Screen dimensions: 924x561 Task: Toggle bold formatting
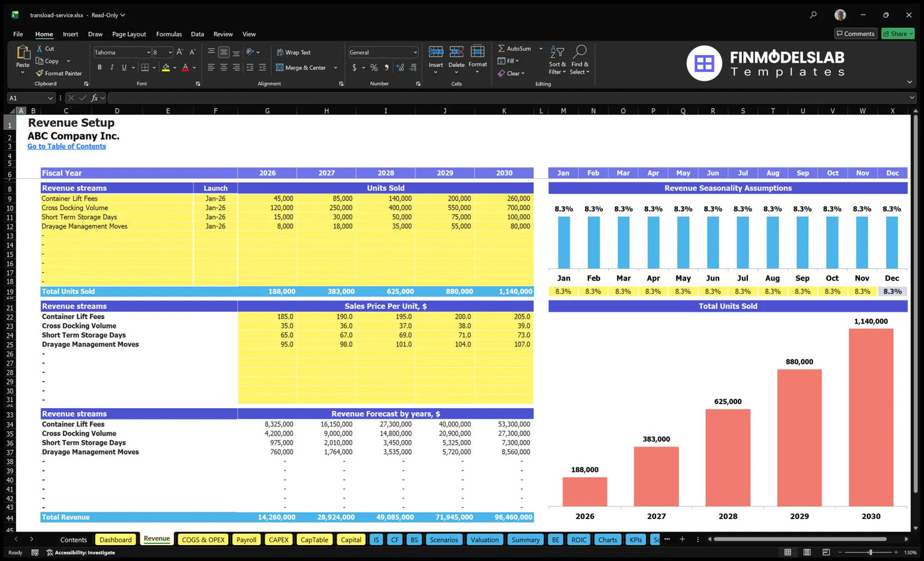pyautogui.click(x=100, y=67)
